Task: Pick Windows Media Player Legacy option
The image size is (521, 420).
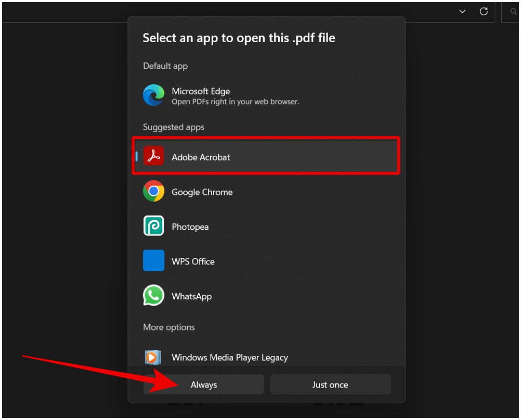Action: click(x=229, y=357)
